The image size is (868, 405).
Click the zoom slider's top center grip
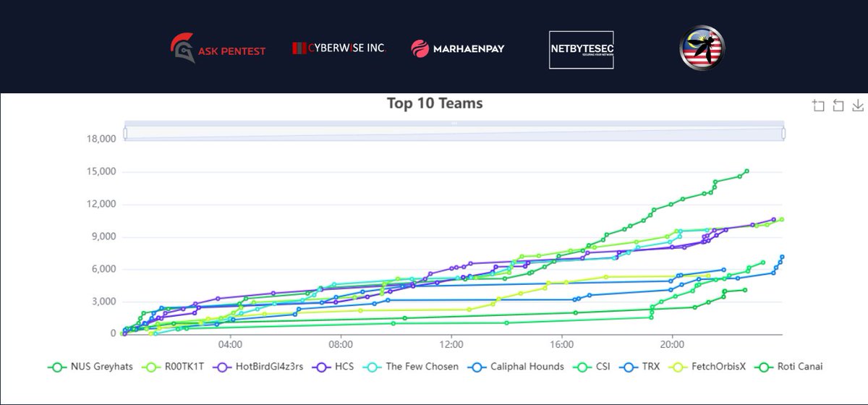[x=454, y=123]
